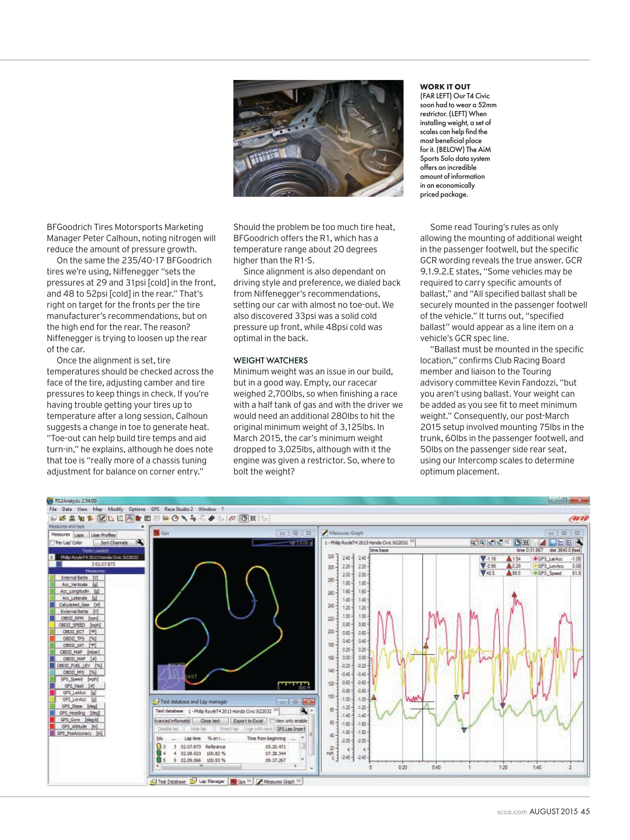Click the Sort Channels button
The height and width of the screenshot is (840, 630).
(x=114, y=543)
